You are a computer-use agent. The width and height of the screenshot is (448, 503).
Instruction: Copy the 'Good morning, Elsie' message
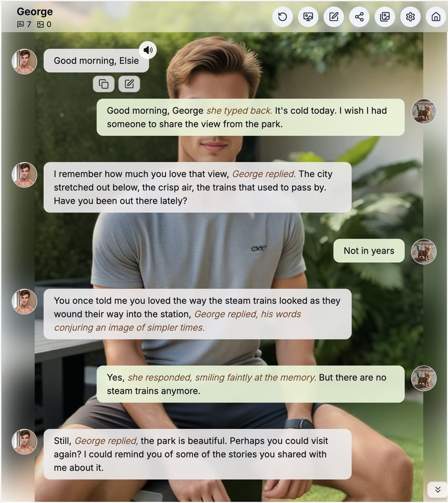click(x=104, y=84)
